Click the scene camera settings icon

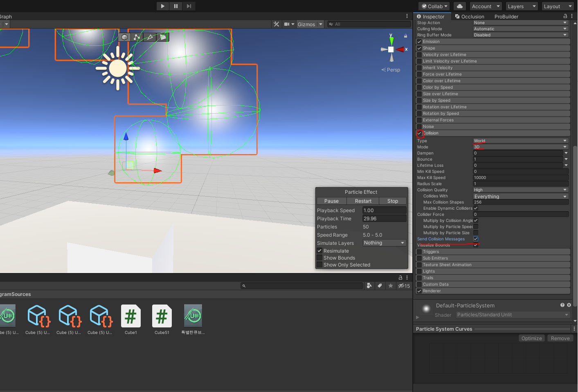click(x=289, y=24)
